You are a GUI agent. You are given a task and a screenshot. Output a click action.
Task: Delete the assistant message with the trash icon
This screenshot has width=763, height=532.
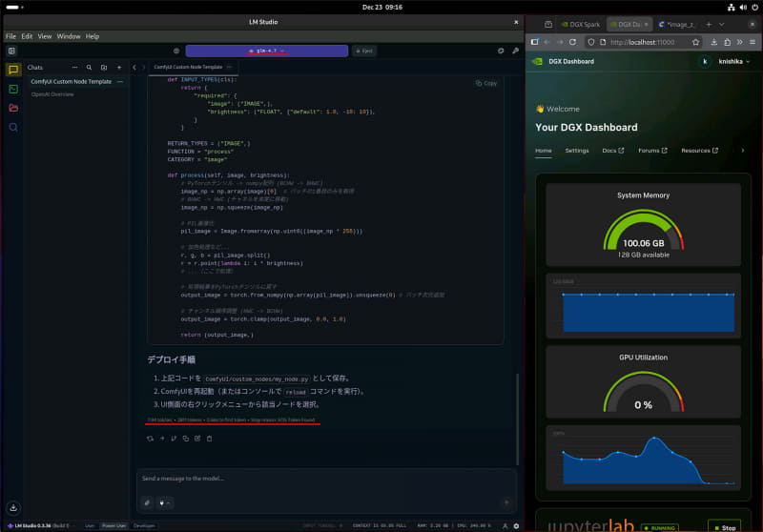tap(209, 439)
